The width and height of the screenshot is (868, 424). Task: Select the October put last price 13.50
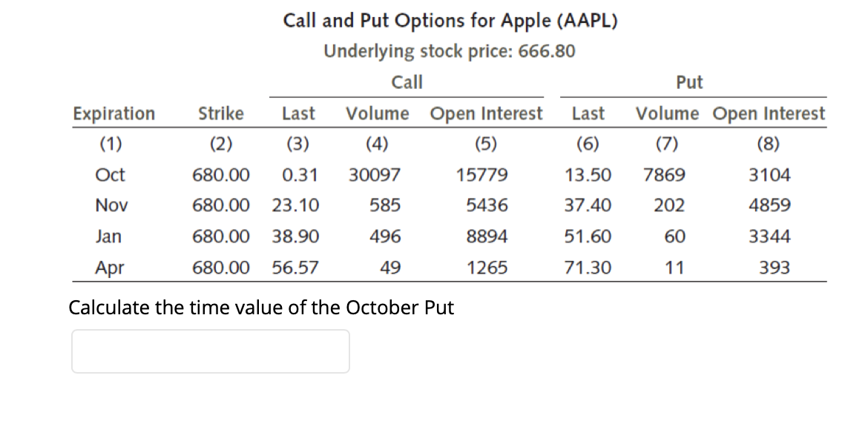(588, 175)
